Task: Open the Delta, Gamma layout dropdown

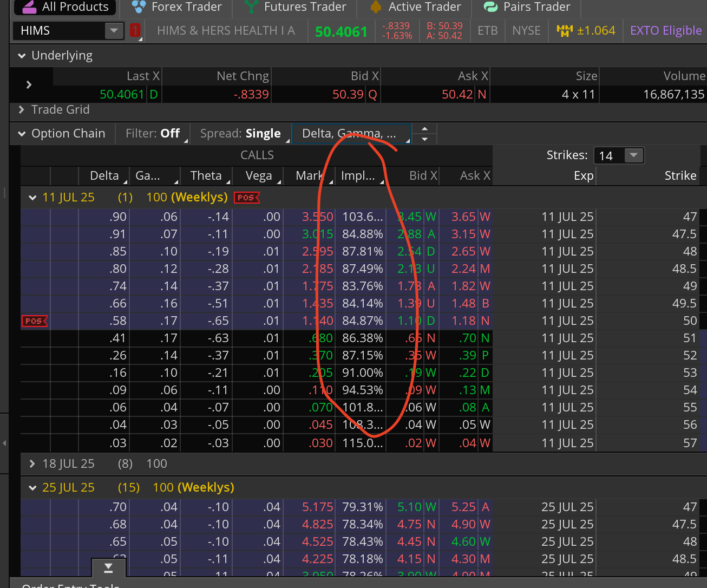Action: [x=352, y=134]
